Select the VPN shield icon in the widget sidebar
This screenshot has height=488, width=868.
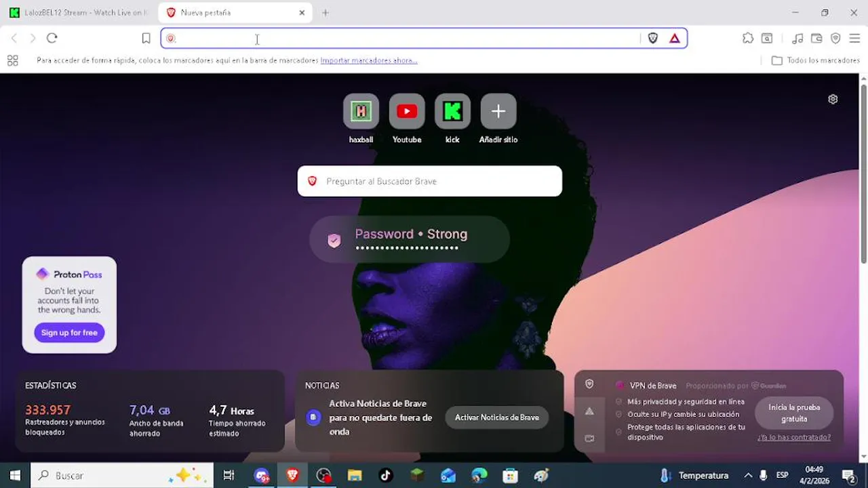(x=589, y=384)
